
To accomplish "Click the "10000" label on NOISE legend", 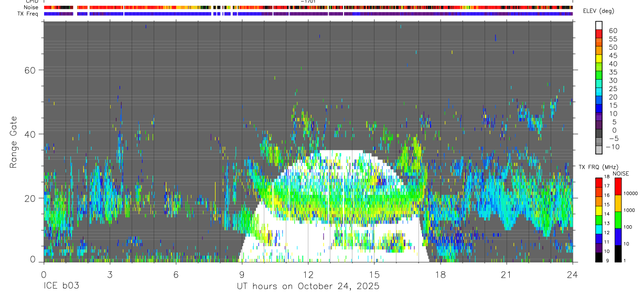I will (x=630, y=193).
